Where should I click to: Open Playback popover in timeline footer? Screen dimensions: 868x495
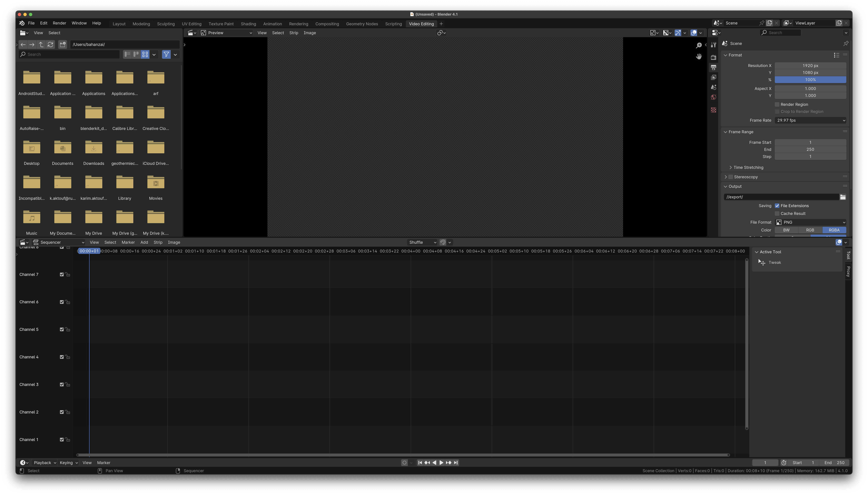coord(45,463)
